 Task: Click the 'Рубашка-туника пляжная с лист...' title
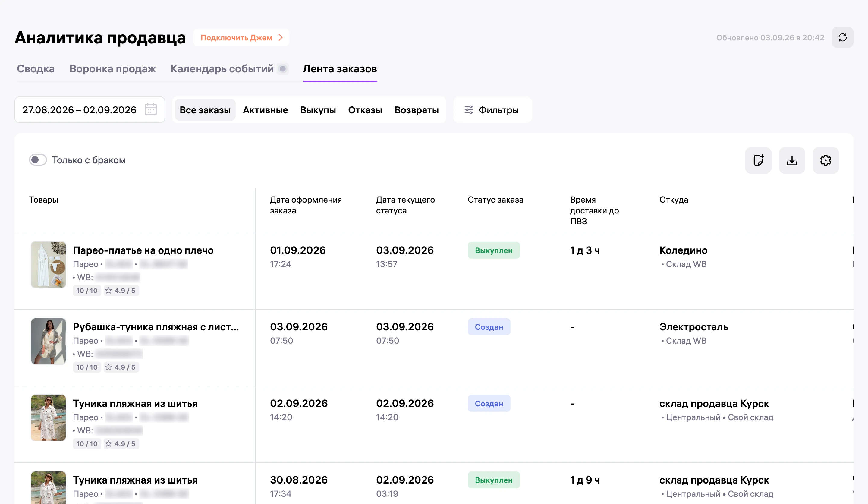click(x=156, y=326)
